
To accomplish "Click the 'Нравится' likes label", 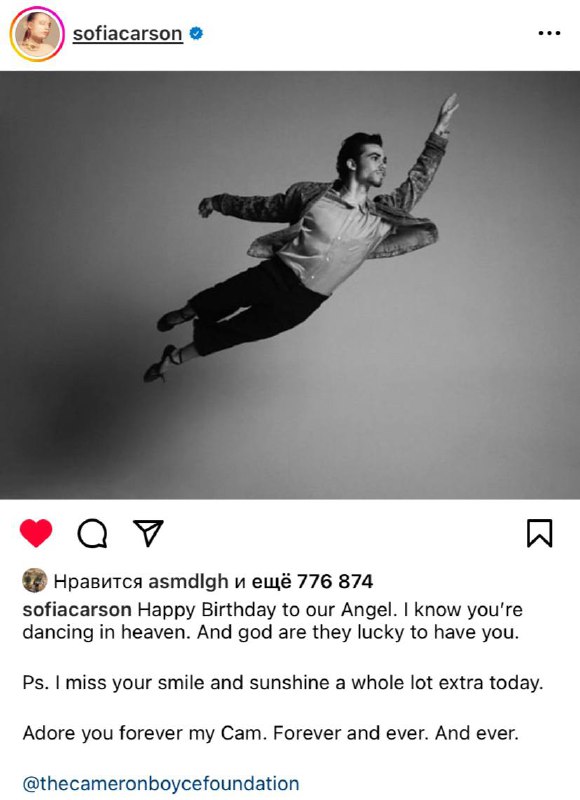I will (98, 582).
